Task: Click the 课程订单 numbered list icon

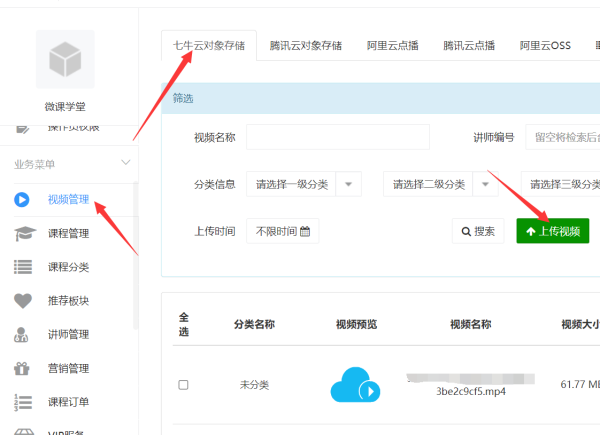Action: [x=23, y=402]
